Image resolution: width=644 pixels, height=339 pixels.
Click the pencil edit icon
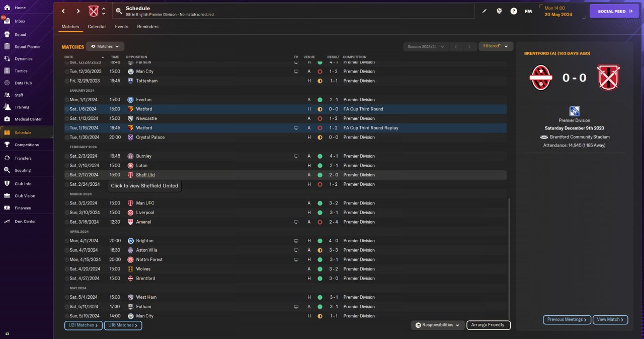[x=485, y=11]
